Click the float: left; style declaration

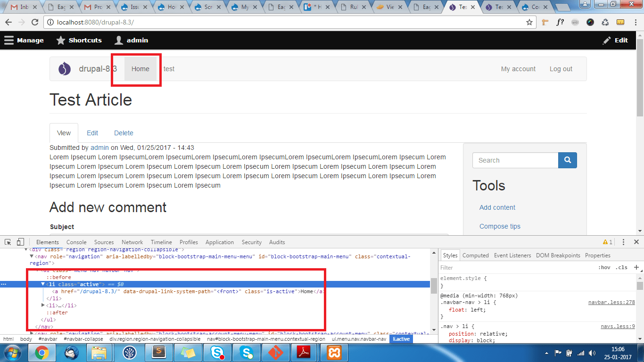[x=468, y=310]
